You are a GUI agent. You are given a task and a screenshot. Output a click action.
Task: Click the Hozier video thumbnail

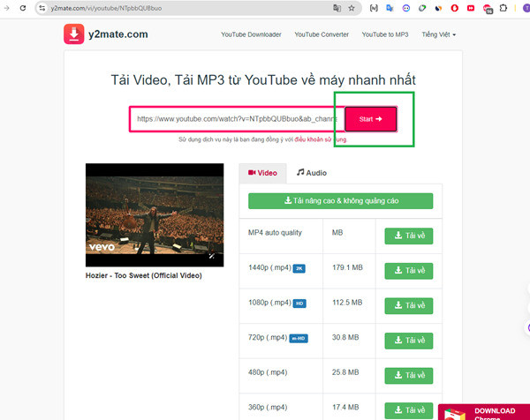click(155, 215)
